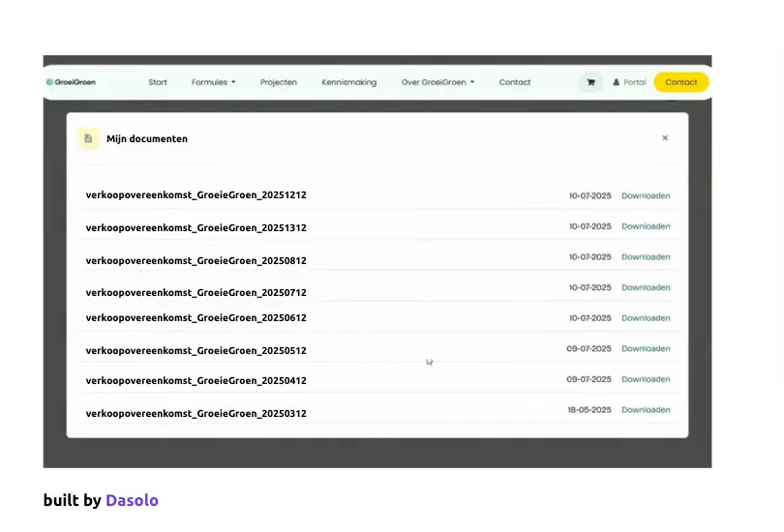Navigate to Kennismaking
Viewport: 784px width, 532px height.
click(348, 82)
